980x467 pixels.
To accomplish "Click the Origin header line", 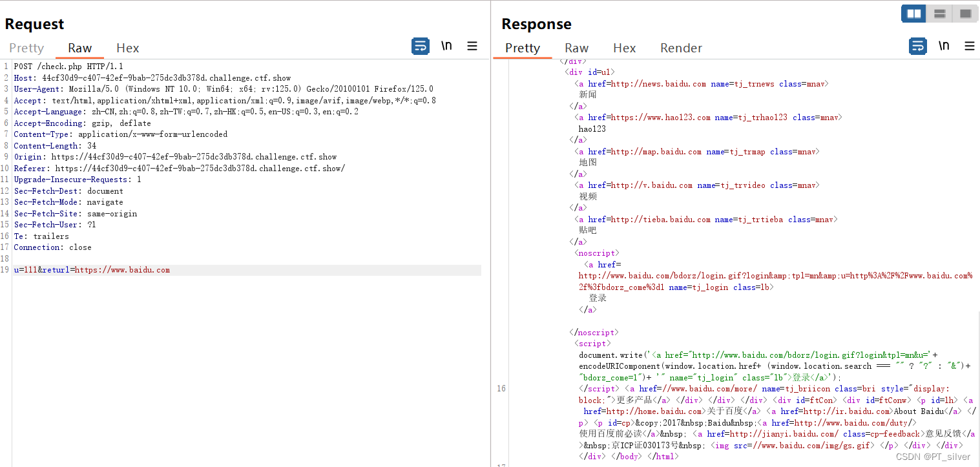I will point(175,157).
